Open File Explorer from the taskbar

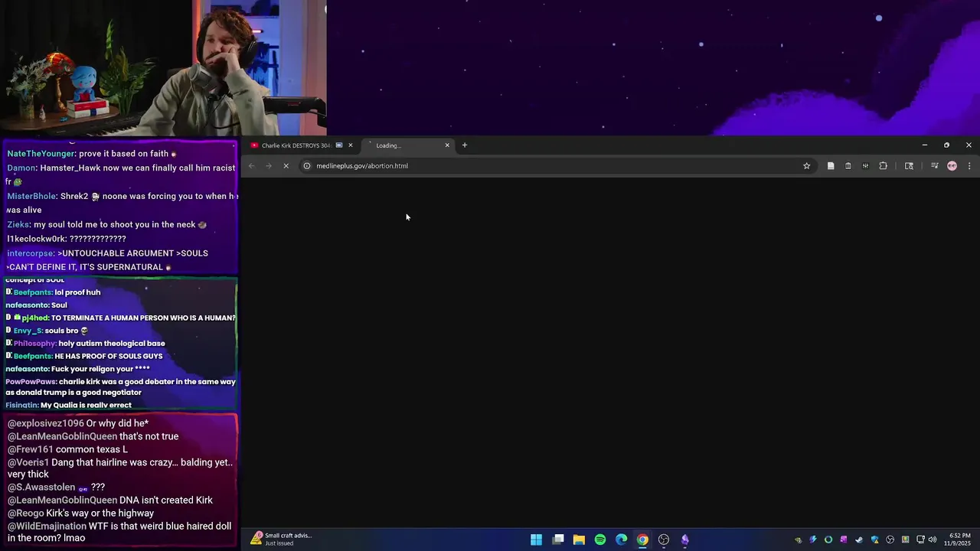579,540
